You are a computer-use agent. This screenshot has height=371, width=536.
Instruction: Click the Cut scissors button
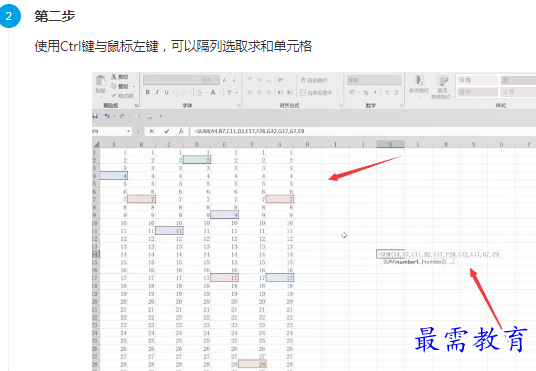120,77
